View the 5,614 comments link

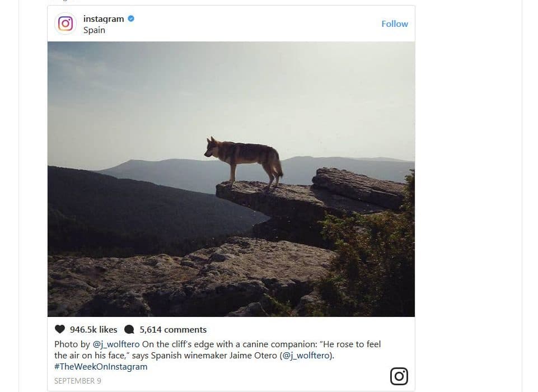pos(173,329)
